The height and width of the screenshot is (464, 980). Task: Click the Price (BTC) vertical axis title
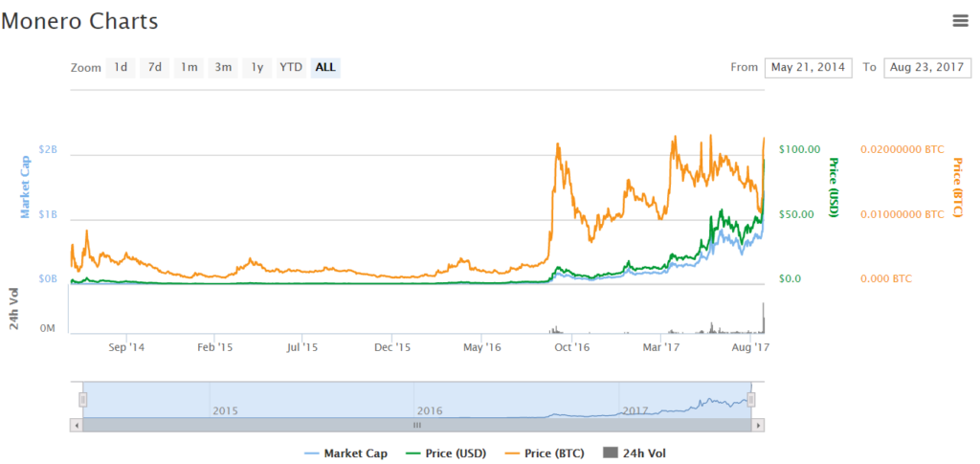[957, 188]
